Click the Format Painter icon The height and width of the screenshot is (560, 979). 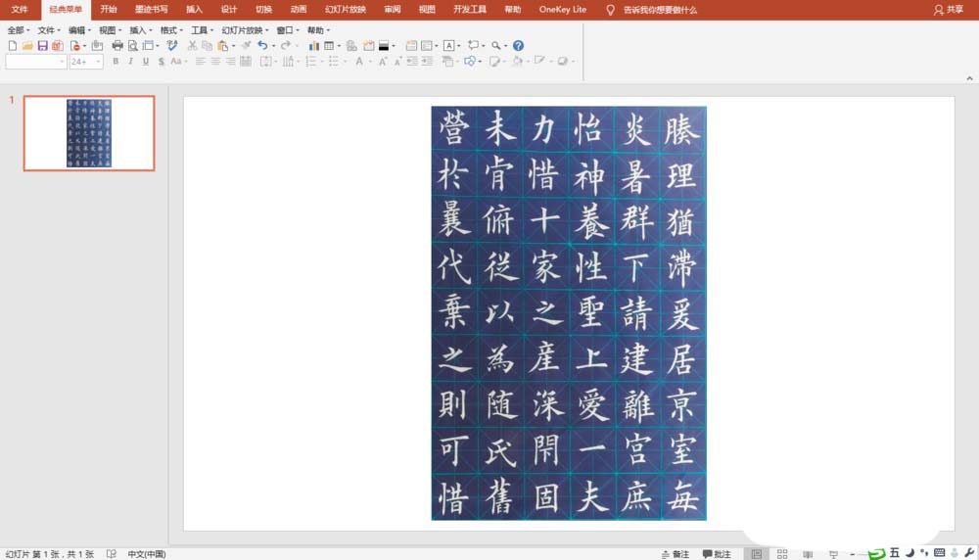coord(246,46)
